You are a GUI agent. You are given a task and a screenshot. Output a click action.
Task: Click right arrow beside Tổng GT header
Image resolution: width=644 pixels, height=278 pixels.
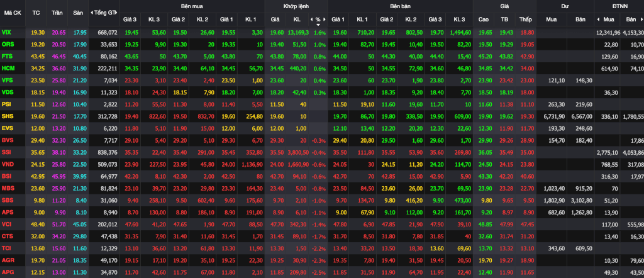tap(118, 13)
